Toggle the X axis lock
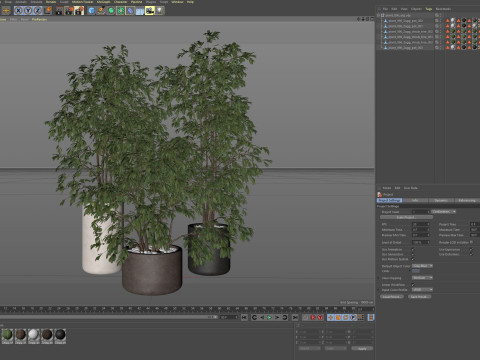480x360 pixels. (x=19, y=11)
